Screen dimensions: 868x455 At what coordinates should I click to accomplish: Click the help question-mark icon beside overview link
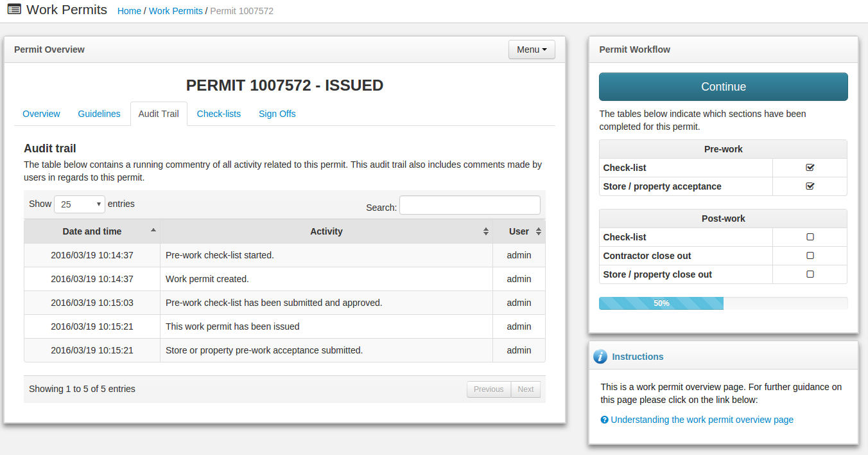[604, 420]
